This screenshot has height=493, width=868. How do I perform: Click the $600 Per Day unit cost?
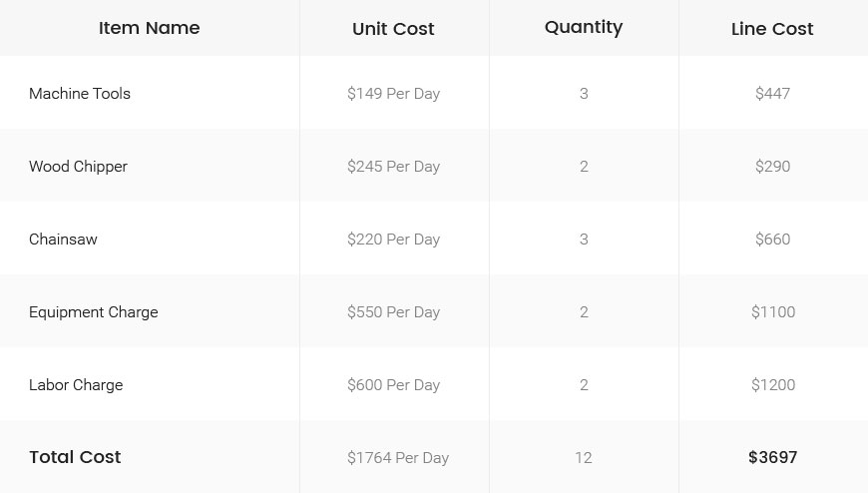pos(393,385)
